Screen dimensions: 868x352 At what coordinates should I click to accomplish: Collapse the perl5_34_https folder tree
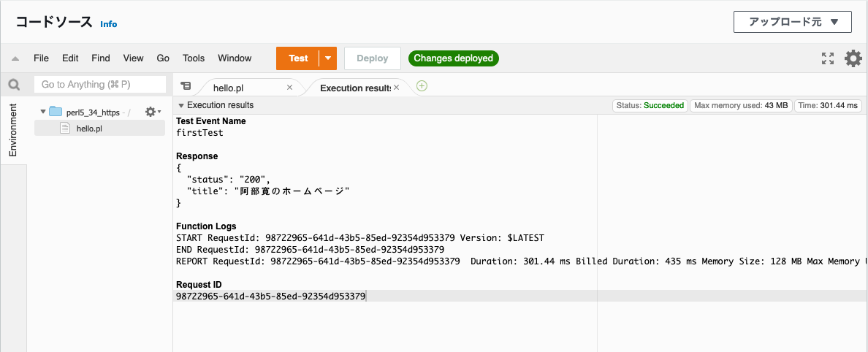[x=43, y=112]
